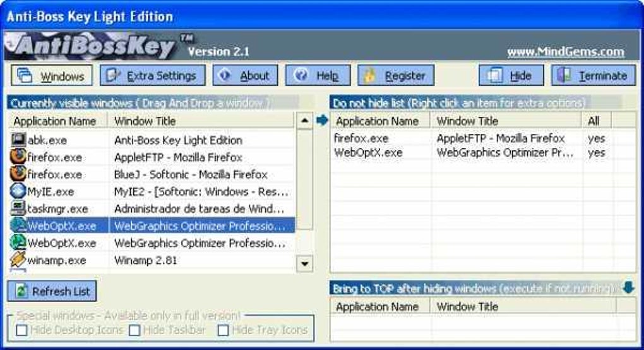The image size is (644, 350).
Task: Select firefox.exe in do-not-hide list
Action: [361, 138]
